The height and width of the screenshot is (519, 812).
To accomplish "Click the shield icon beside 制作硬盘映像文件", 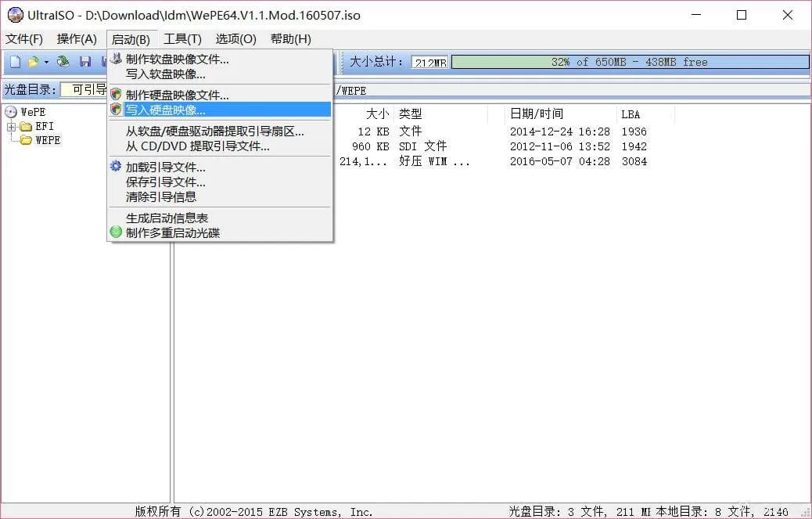I will pos(116,94).
